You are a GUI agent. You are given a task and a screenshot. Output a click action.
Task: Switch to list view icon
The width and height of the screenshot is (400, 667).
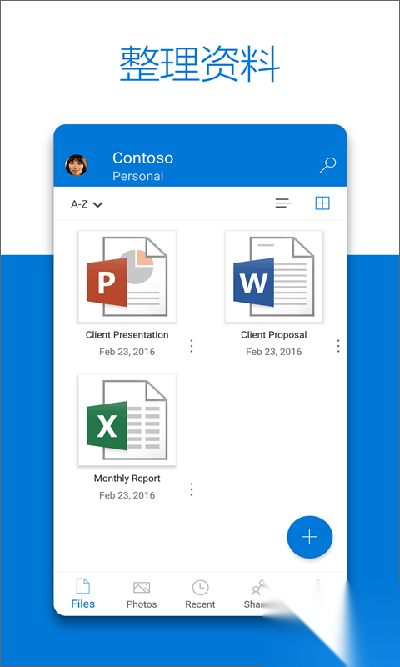[283, 203]
